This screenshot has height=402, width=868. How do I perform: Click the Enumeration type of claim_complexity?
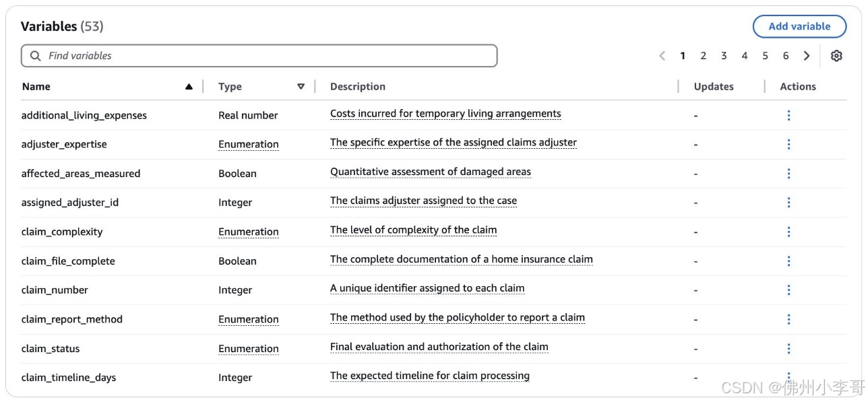coord(249,232)
